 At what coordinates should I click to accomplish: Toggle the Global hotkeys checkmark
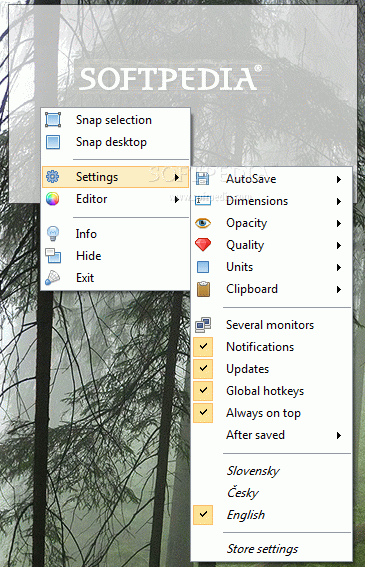click(x=203, y=391)
